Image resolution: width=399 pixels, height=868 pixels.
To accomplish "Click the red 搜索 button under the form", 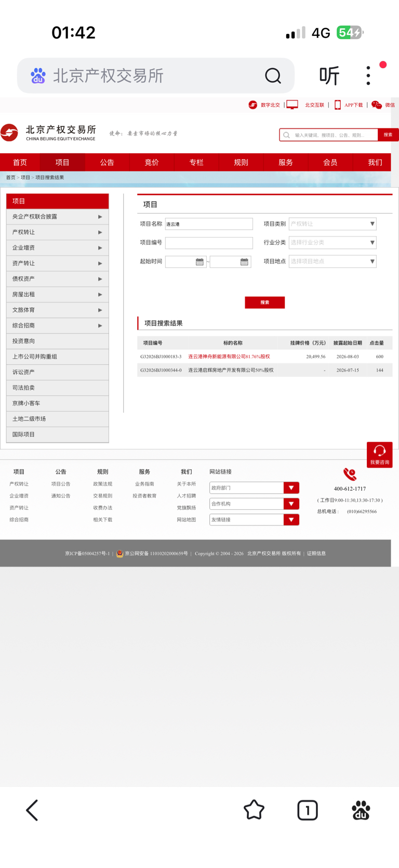I will [265, 303].
